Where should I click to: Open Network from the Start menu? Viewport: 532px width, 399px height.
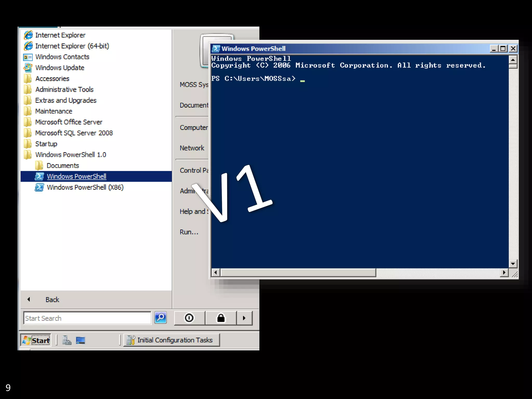coord(192,148)
